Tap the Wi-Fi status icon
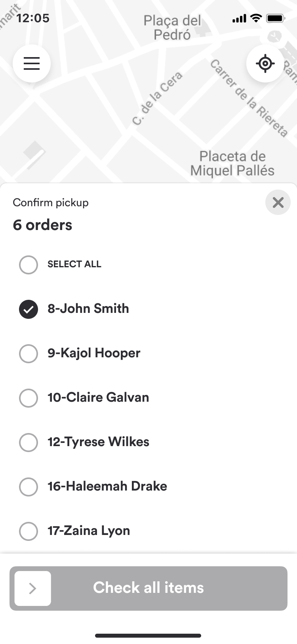The width and height of the screenshot is (297, 644). (257, 18)
